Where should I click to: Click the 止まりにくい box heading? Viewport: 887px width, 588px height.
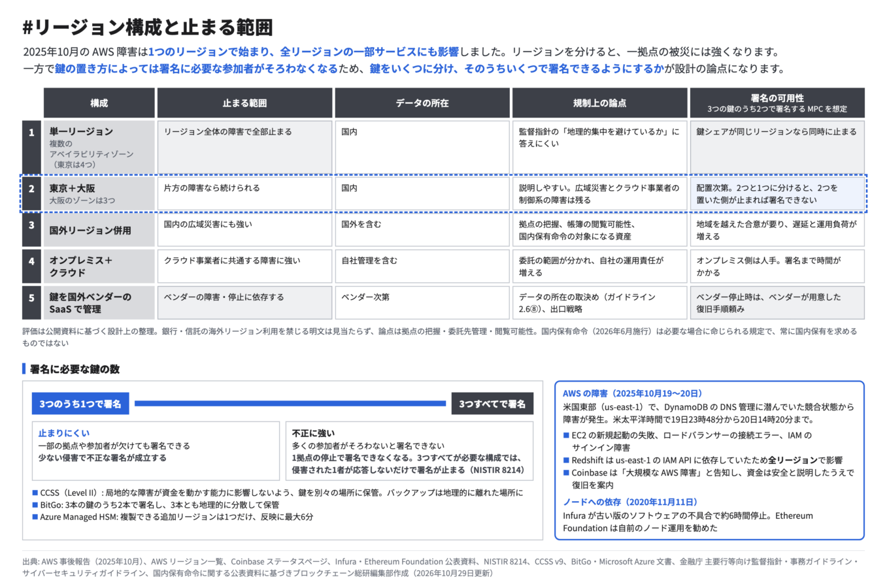(64, 433)
